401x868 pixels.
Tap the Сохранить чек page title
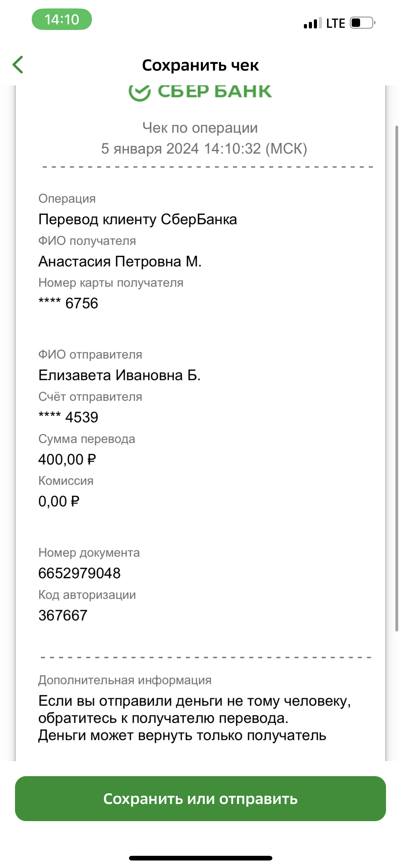click(x=200, y=65)
